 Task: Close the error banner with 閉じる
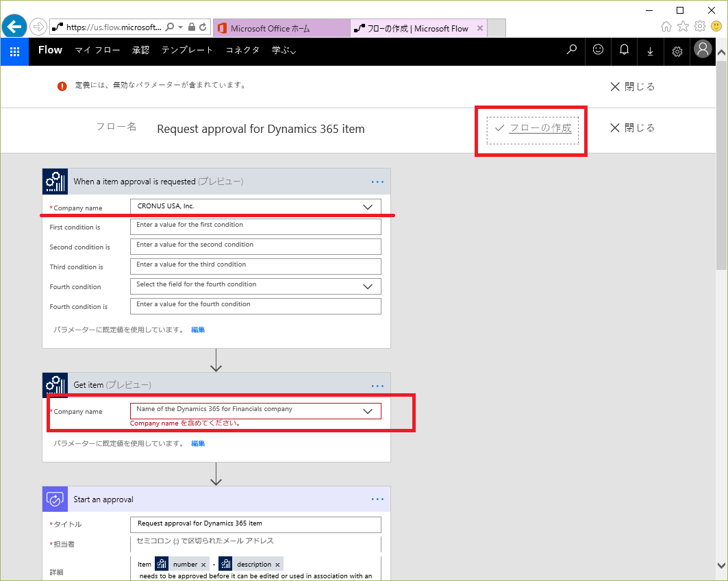click(632, 87)
